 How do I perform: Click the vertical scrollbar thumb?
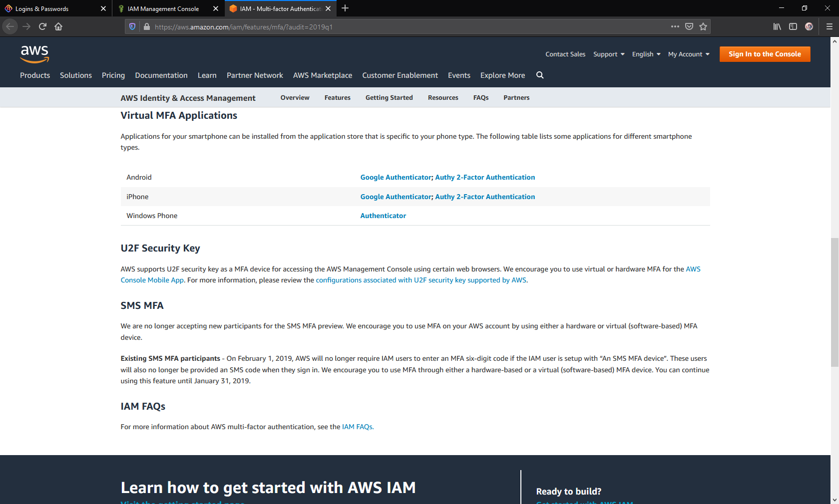(835, 302)
